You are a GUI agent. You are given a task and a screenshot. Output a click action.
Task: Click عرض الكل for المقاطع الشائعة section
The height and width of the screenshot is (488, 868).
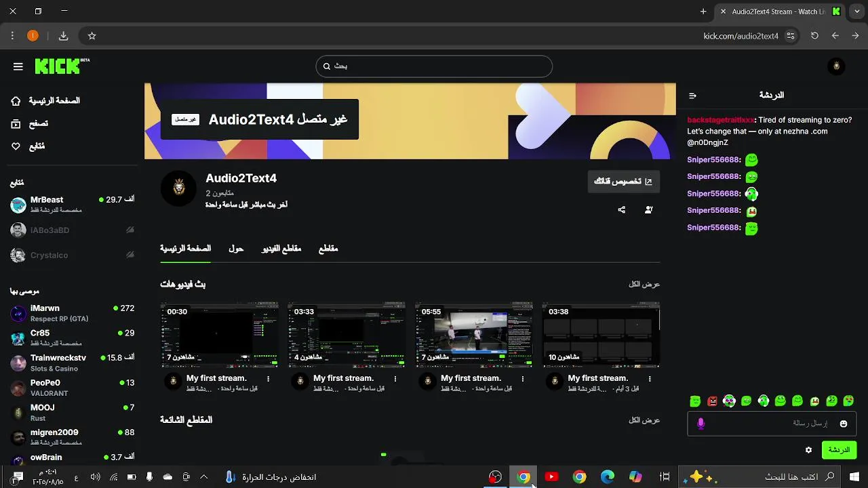point(644,420)
